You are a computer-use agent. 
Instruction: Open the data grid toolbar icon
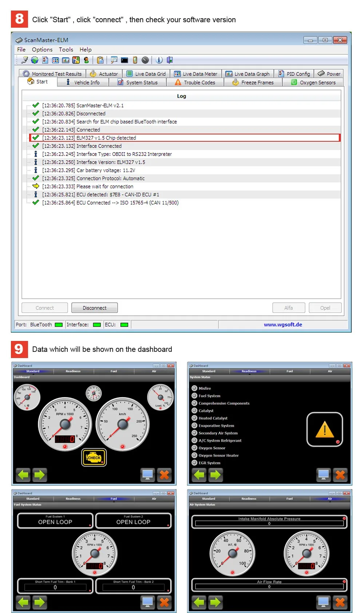point(55,60)
